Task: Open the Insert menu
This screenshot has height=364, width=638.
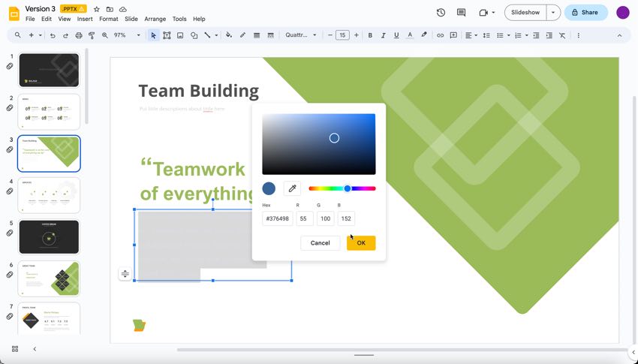Action: click(x=85, y=19)
